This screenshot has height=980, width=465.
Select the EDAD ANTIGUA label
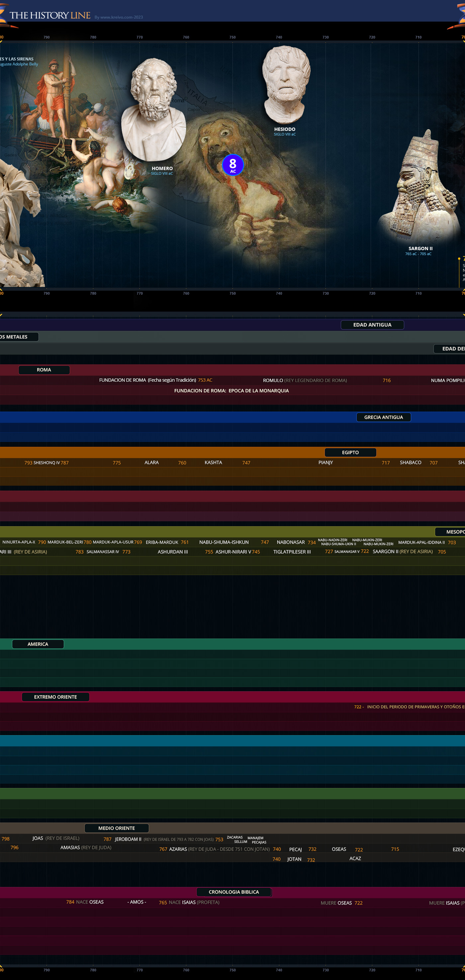tap(372, 325)
